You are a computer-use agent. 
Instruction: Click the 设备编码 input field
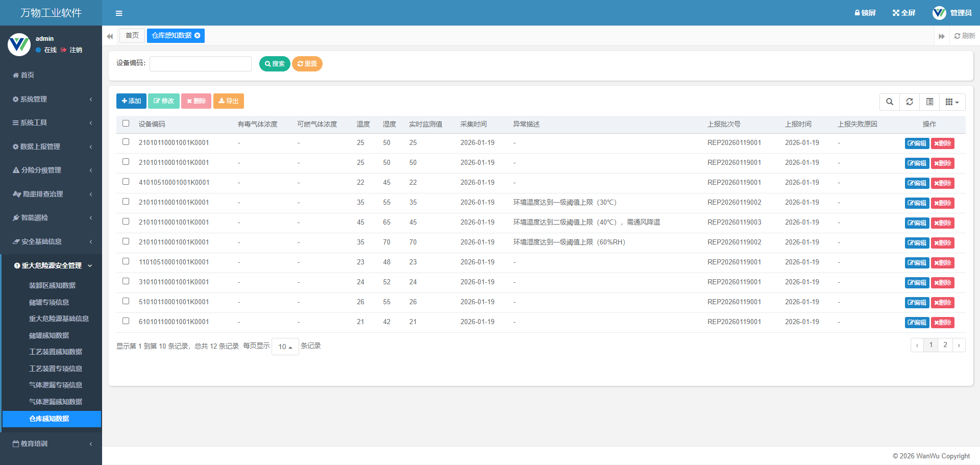[x=201, y=64]
